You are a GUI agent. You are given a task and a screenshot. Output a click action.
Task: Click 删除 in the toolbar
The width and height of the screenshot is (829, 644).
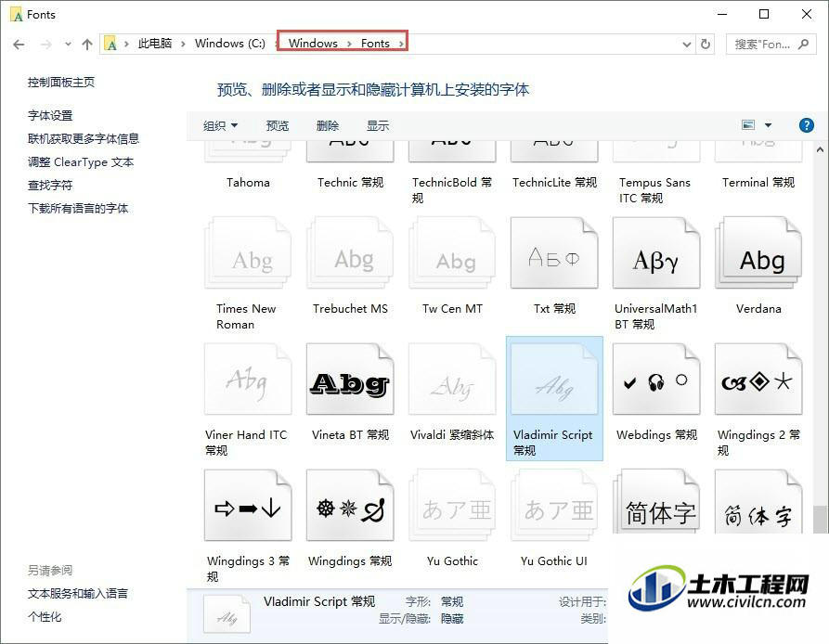click(328, 125)
